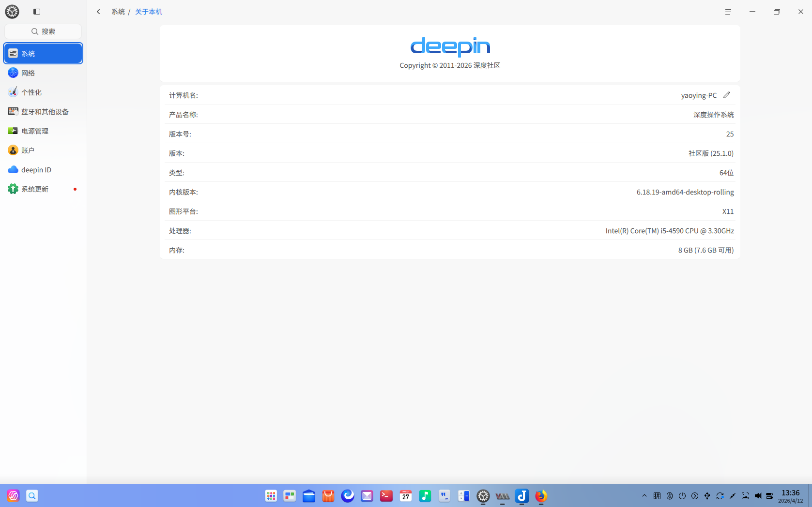Open System Update settings
812x507 pixels.
coord(43,189)
